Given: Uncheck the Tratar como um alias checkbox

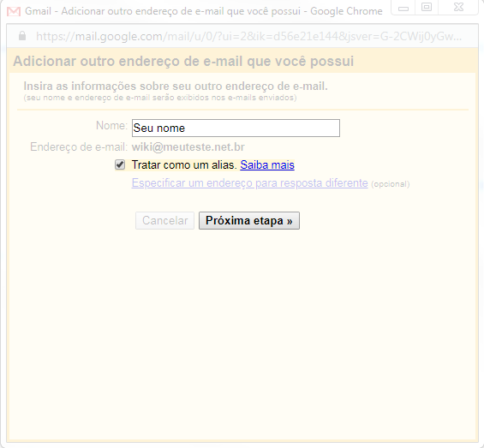Looking at the screenshot, I should pos(120,164).
